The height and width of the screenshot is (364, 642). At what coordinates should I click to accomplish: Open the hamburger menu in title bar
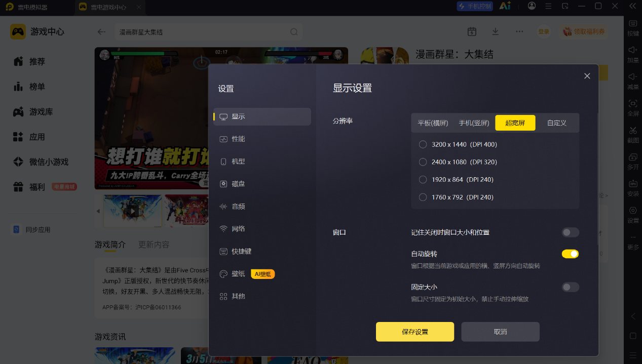[548, 6]
